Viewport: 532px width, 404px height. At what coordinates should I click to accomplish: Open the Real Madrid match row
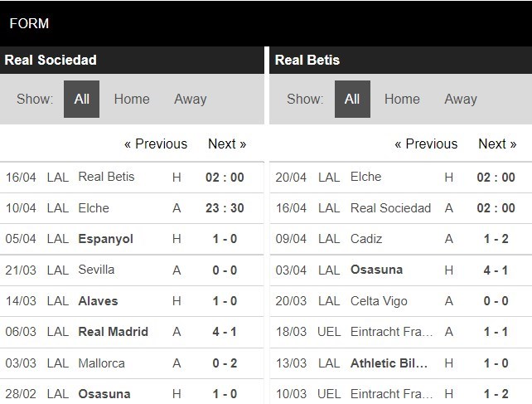tap(132, 332)
